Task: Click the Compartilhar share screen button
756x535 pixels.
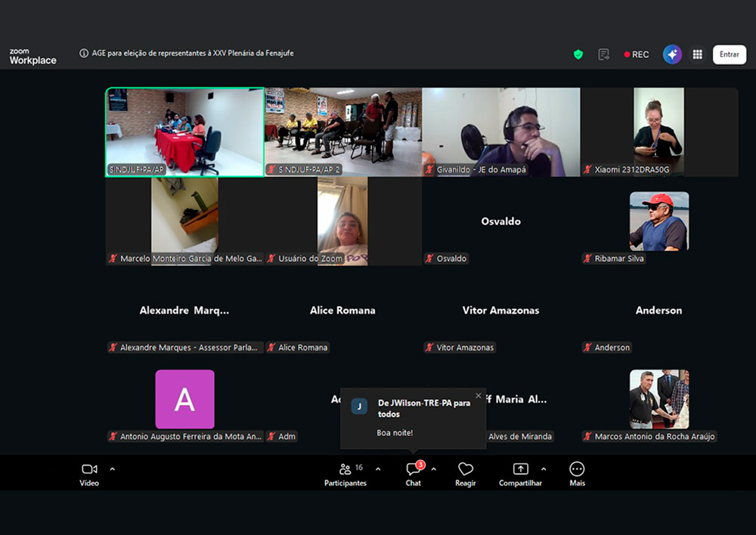Action: pyautogui.click(x=520, y=474)
